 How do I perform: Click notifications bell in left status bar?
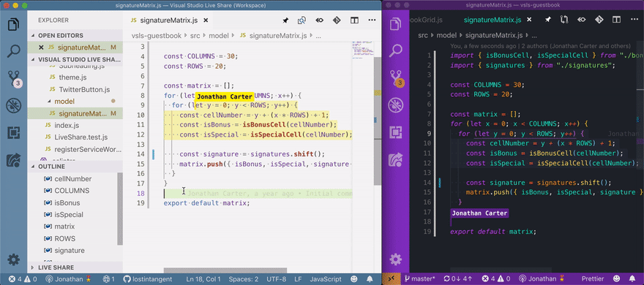point(370,279)
